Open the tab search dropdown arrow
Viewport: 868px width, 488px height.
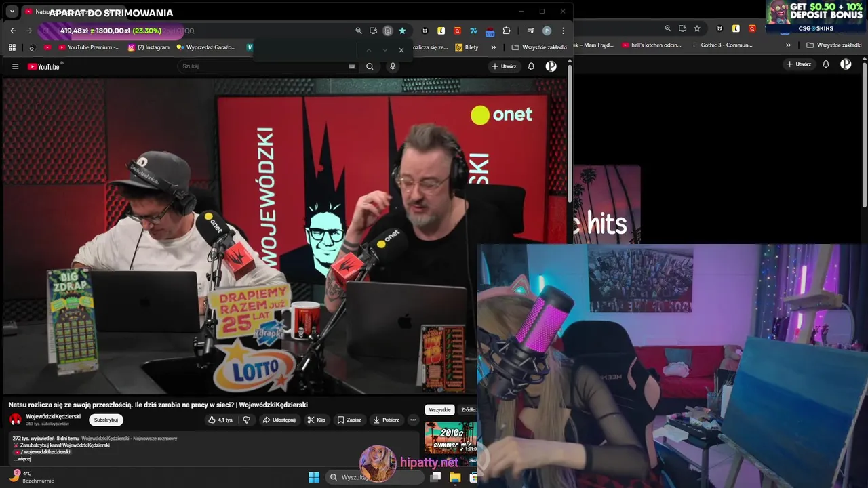pos(12,12)
